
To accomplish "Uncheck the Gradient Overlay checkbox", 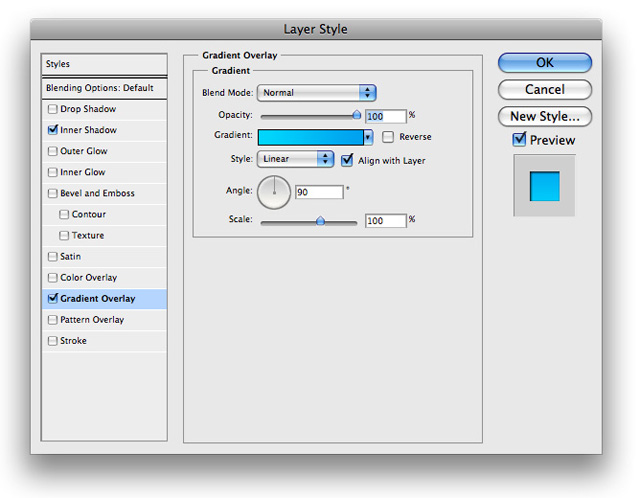I will pos(52,298).
